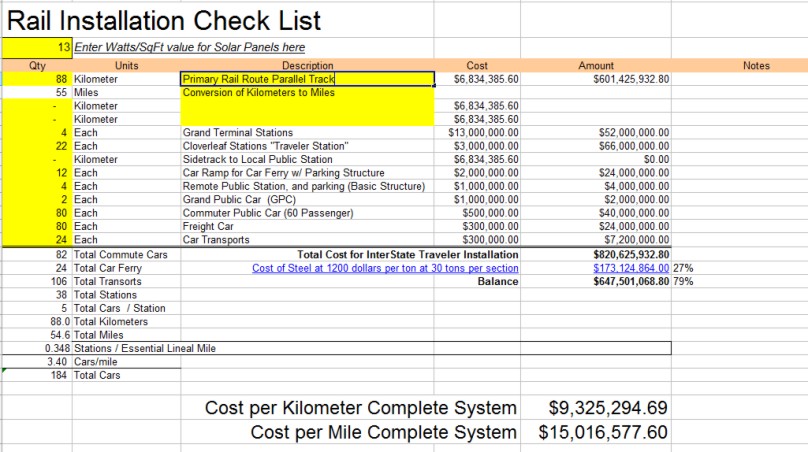The height and width of the screenshot is (452, 808).
Task: Select the Total Stations cell
Action: tap(126, 295)
